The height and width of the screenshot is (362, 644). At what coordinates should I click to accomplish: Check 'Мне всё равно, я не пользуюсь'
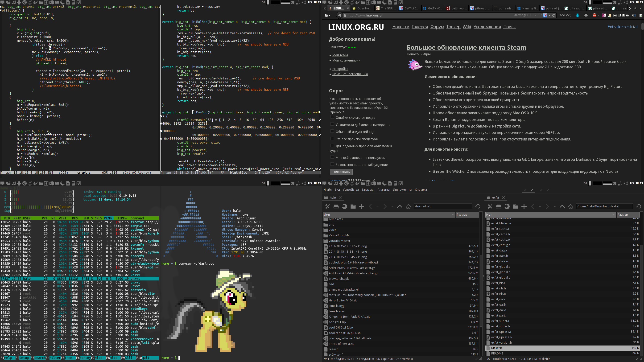point(332,157)
